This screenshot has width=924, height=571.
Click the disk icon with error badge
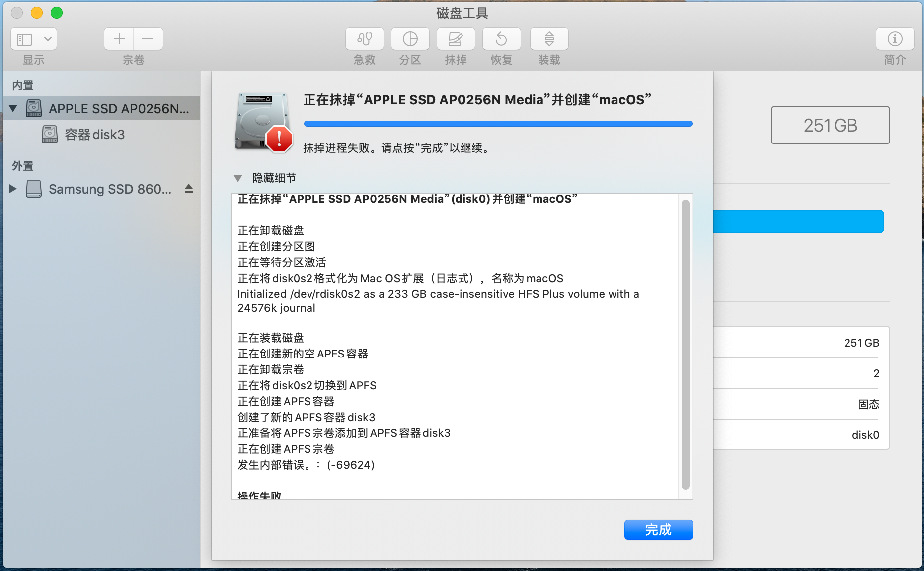click(263, 122)
